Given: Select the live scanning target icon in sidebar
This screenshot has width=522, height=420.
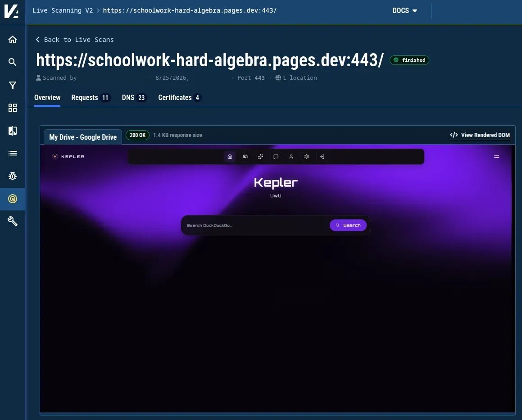Looking at the screenshot, I should click(x=13, y=199).
